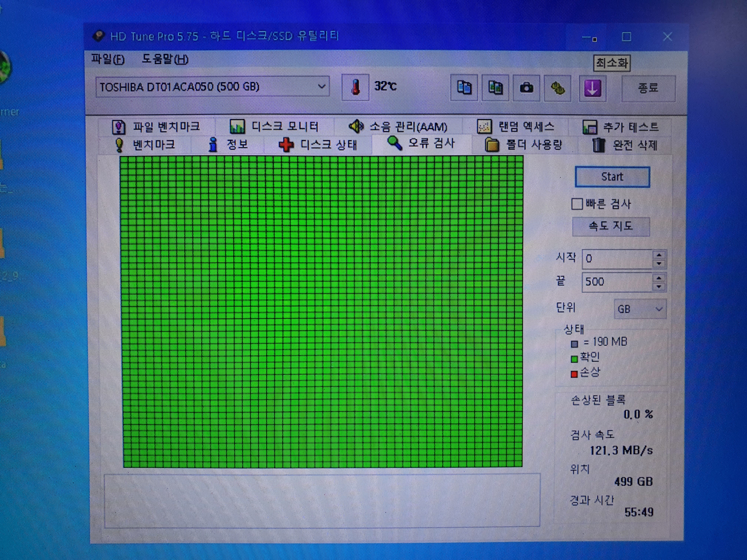Increase the 시작 value with up arrow

tap(659, 255)
